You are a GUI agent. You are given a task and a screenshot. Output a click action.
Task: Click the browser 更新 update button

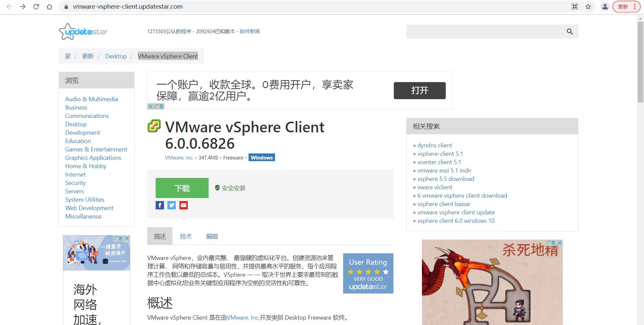point(626,7)
